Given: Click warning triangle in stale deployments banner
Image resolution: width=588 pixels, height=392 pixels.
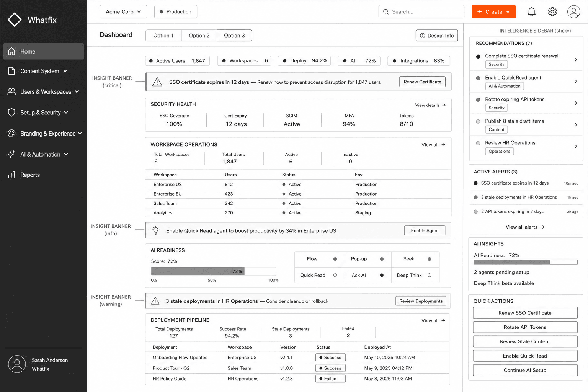Looking at the screenshot, I should tap(155, 301).
